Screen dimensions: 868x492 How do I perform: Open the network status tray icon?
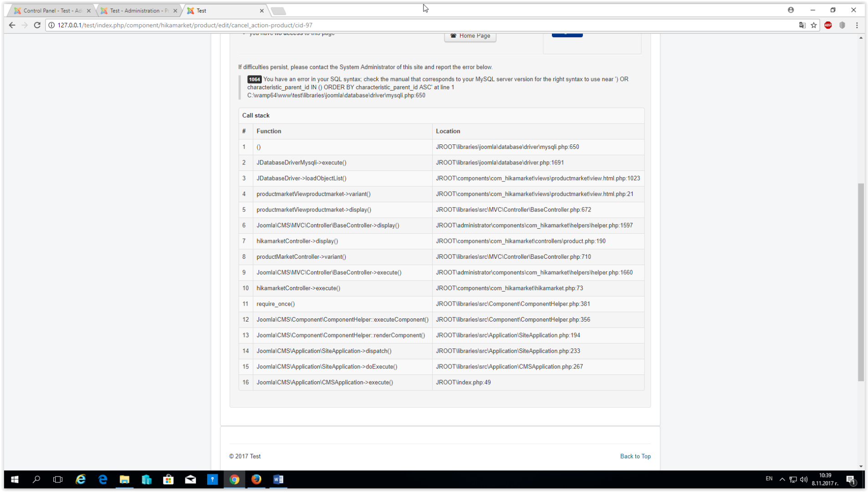tap(793, 479)
